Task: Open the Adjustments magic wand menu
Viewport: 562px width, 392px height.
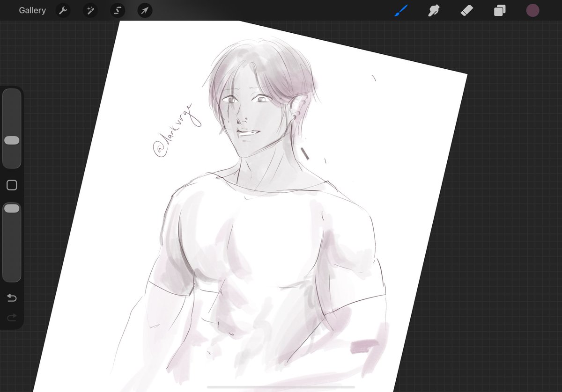Action: click(x=90, y=10)
